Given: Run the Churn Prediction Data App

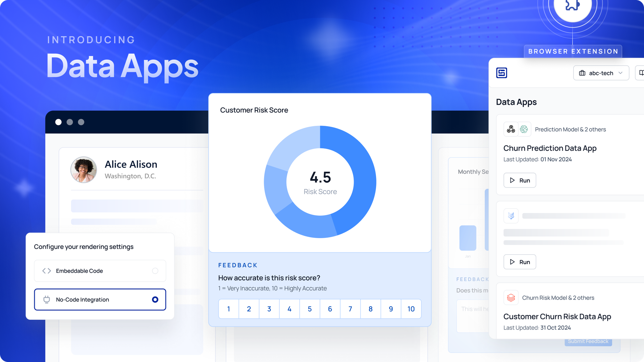Looking at the screenshot, I should pos(520,180).
